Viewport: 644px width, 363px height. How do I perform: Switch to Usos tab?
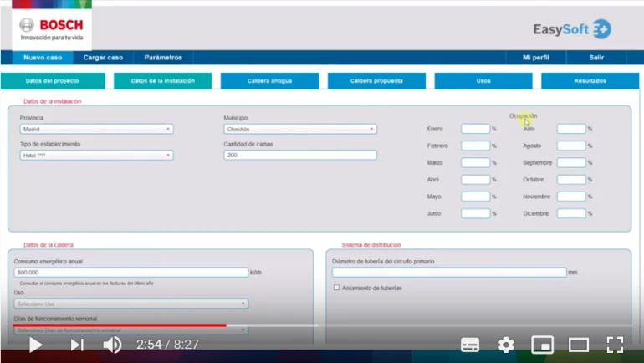[x=483, y=81]
